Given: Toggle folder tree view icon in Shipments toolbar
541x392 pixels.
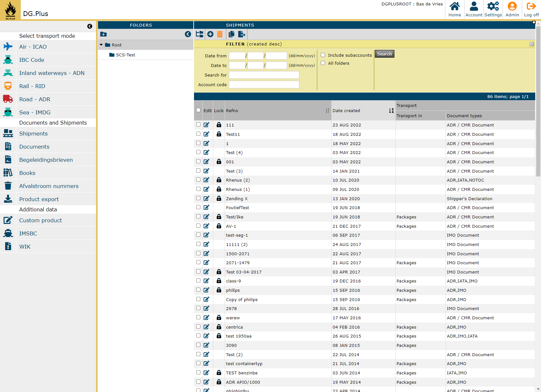Looking at the screenshot, I should [200, 34].
